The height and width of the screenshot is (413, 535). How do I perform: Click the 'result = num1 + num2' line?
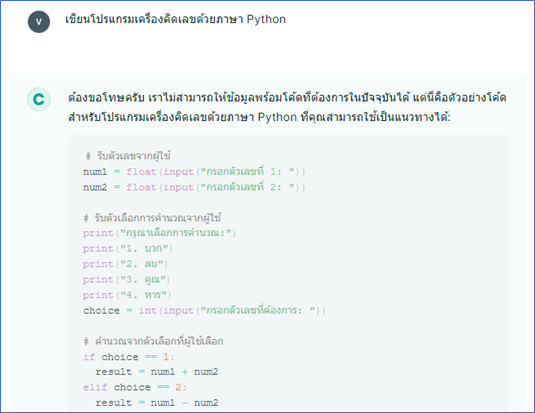[157, 372]
